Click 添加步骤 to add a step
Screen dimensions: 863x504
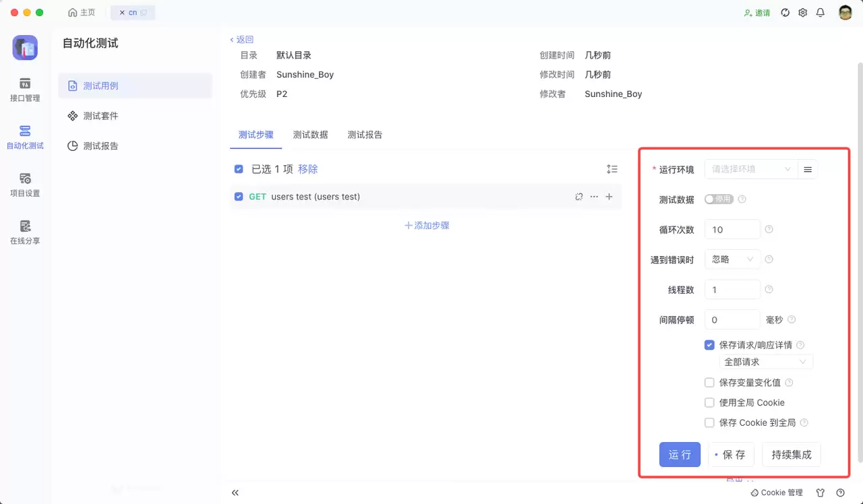tap(427, 226)
